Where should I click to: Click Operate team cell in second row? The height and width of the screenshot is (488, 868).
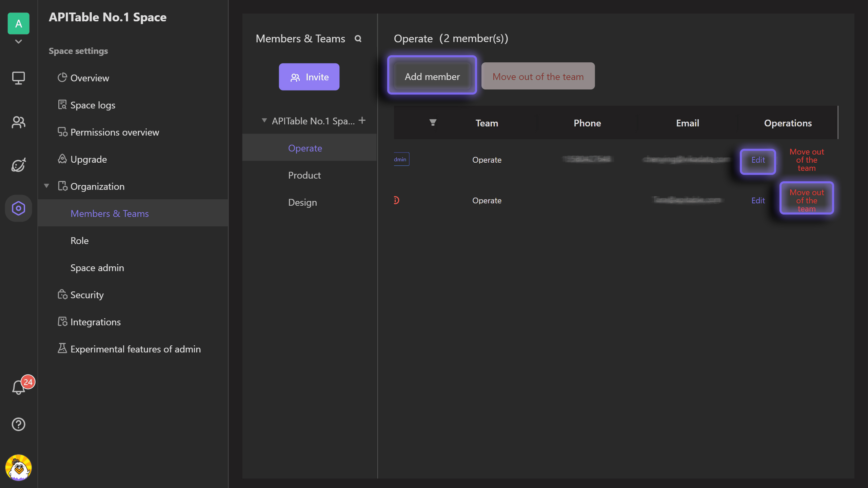[x=487, y=201]
